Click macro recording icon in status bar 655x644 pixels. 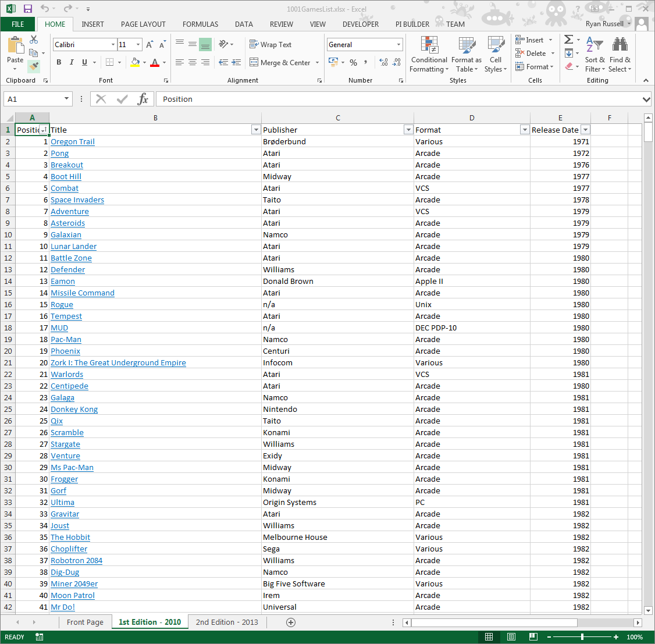point(40,637)
